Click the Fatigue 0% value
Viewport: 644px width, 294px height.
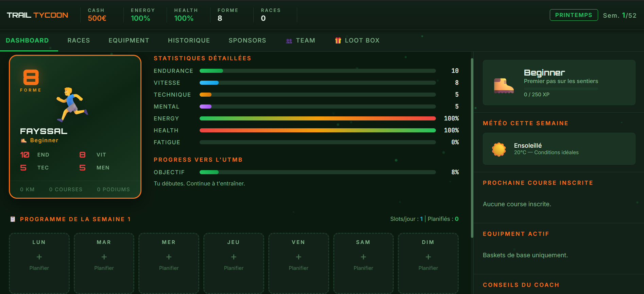455,142
